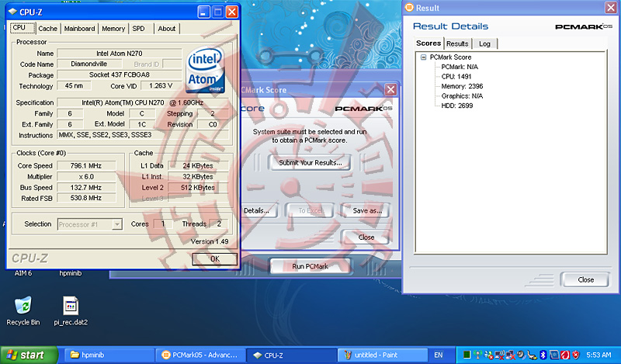
Task: Click the Result window title icon
Action: [x=409, y=8]
